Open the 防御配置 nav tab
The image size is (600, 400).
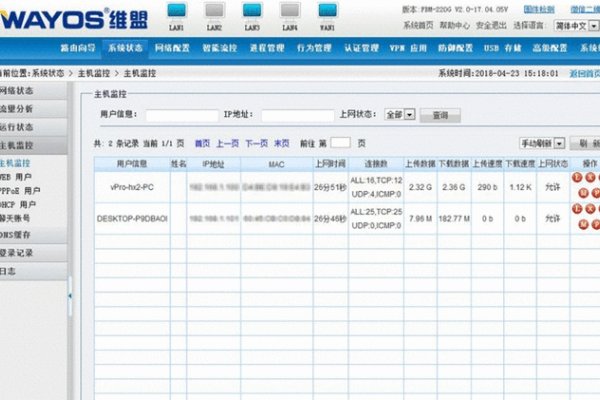455,48
